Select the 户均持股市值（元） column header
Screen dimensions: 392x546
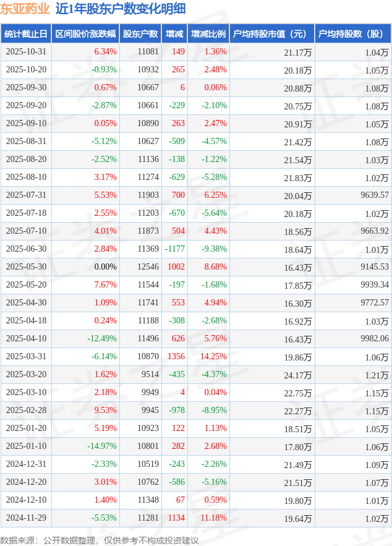click(272, 34)
